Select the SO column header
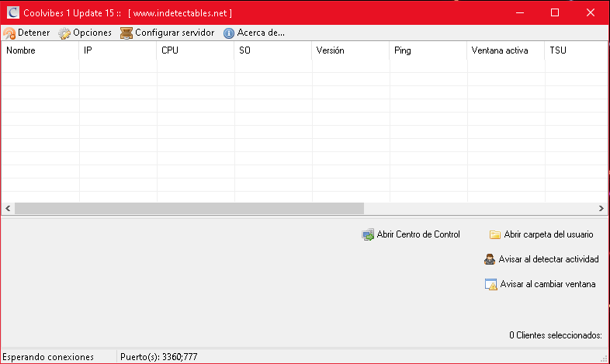 (273, 50)
